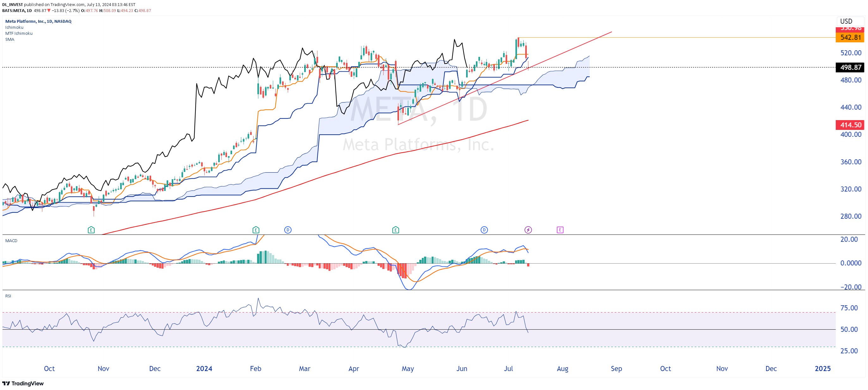The height and width of the screenshot is (390, 868).
Task: Click the green earnings E marker near Nov
Action: [91, 230]
